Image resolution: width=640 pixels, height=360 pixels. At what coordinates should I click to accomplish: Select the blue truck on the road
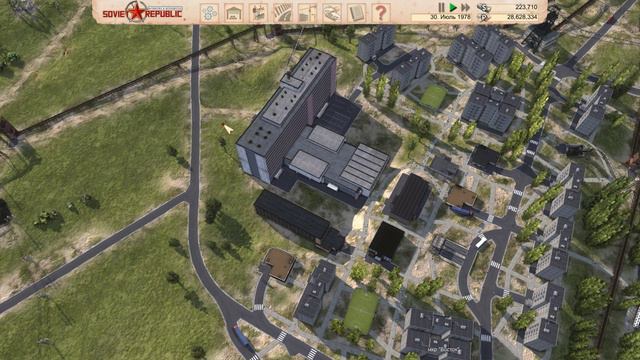click(241, 336)
